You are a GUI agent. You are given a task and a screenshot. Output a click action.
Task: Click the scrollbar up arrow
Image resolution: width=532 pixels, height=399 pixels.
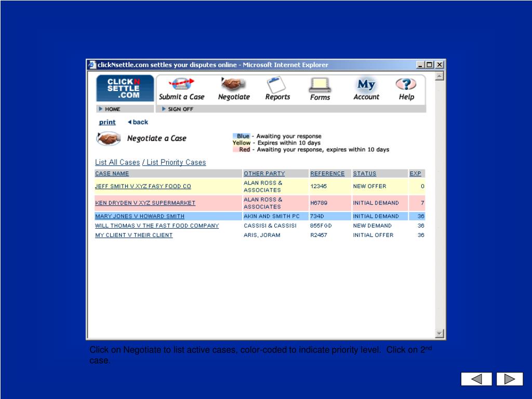440,76
